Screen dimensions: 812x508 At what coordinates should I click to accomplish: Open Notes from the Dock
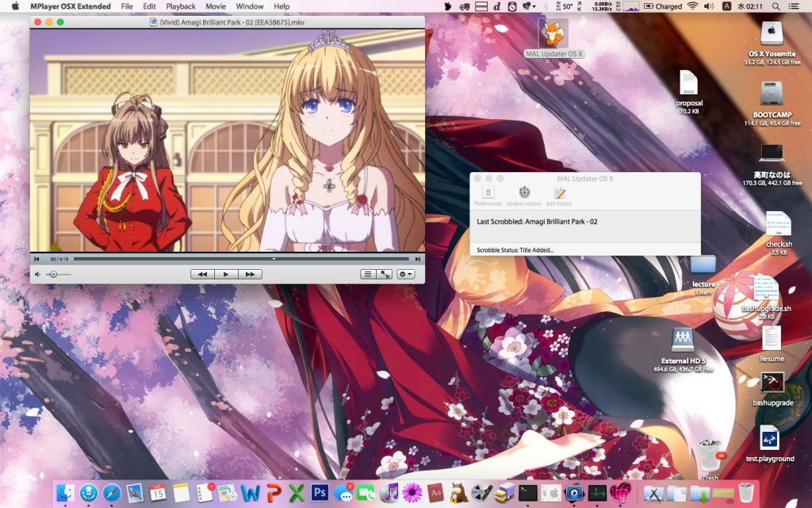point(181,492)
